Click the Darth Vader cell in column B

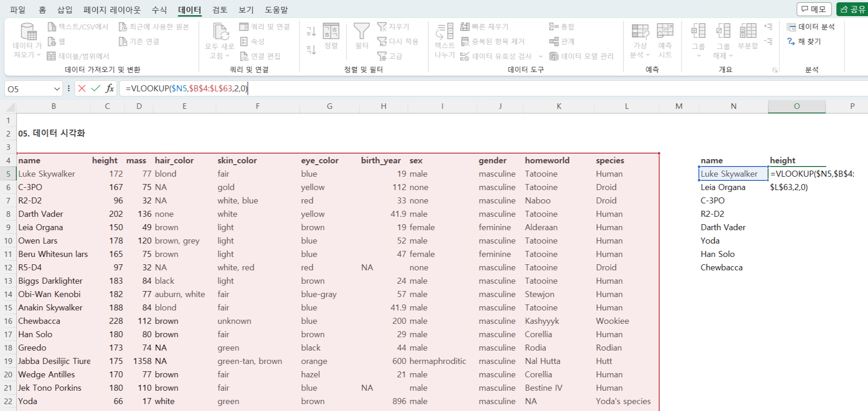[x=54, y=214]
